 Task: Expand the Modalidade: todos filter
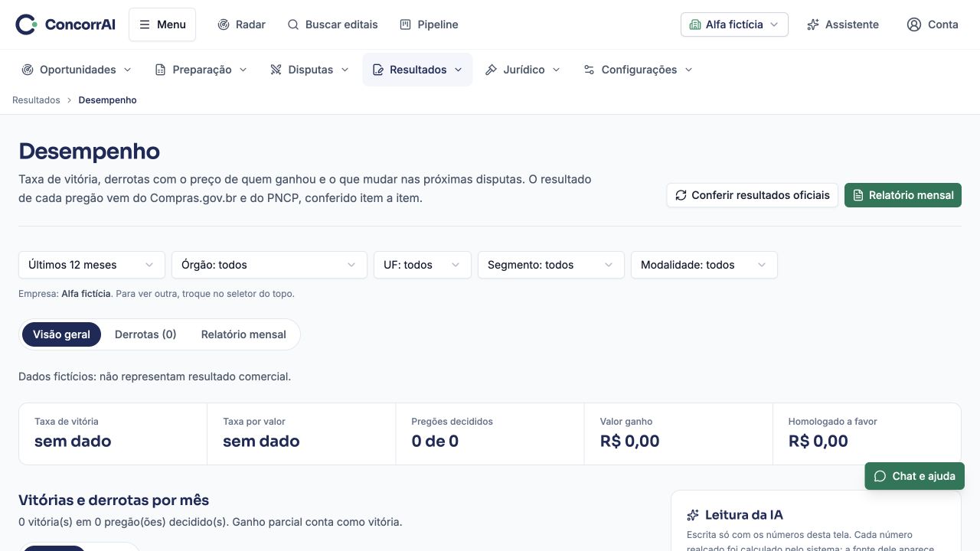click(x=704, y=265)
